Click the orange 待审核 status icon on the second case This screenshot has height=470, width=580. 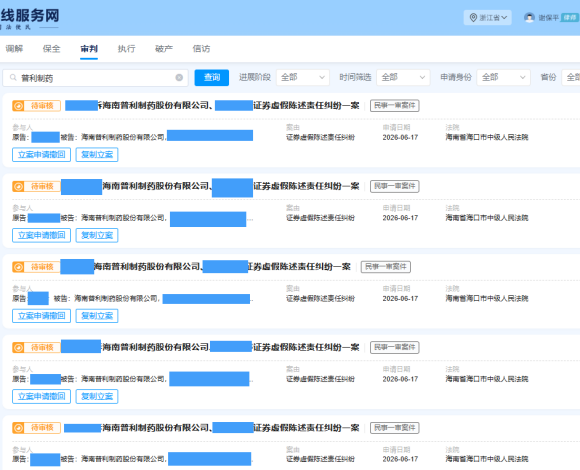[18, 186]
